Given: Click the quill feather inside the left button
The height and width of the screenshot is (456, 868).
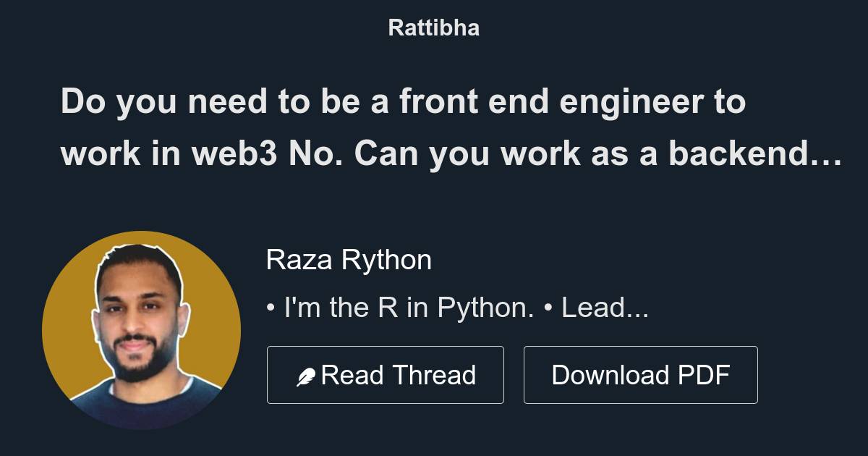Looking at the screenshot, I should point(307,374).
